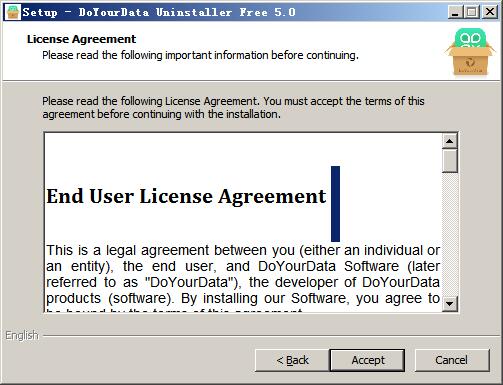Close the Setup window
Viewport: 503px width, 385px height.
pos(490,12)
